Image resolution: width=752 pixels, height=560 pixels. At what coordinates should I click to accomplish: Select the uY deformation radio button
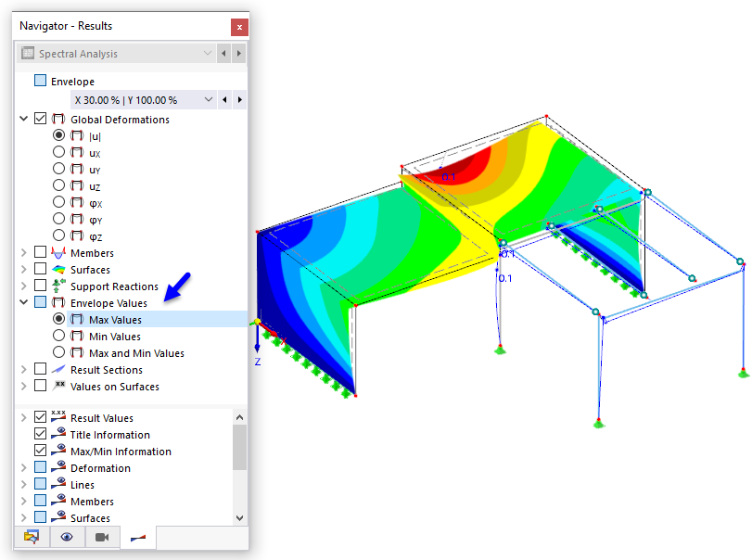tap(58, 169)
